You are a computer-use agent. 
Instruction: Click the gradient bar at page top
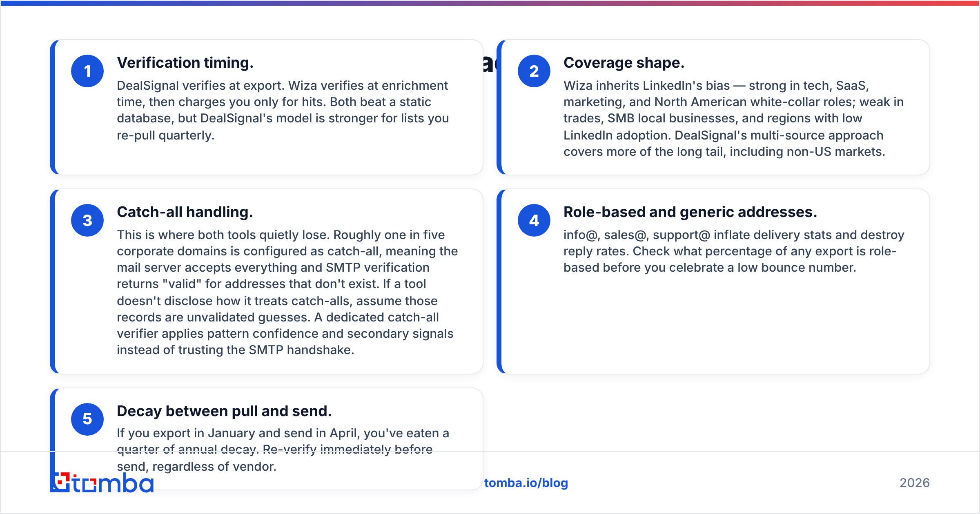point(490,3)
